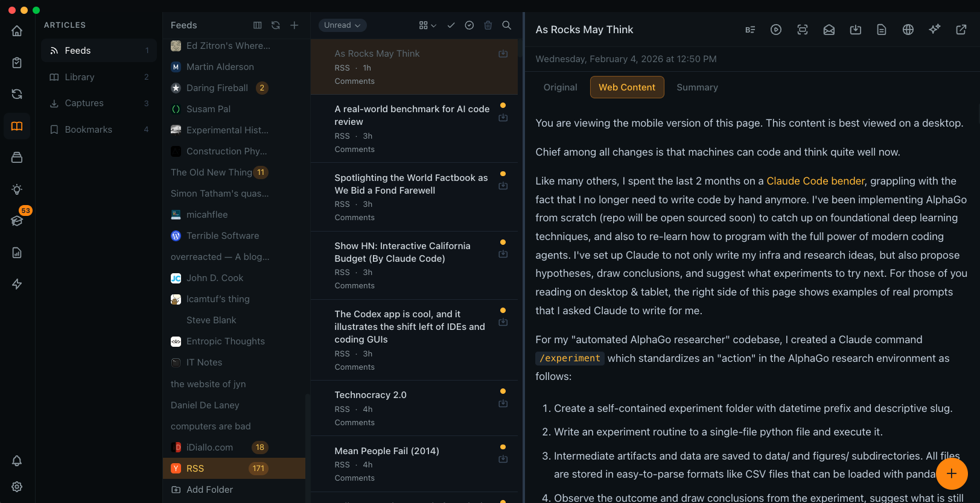Save the Show HN California Budget article icon
Viewport: 980px width, 503px height.
pyautogui.click(x=503, y=254)
